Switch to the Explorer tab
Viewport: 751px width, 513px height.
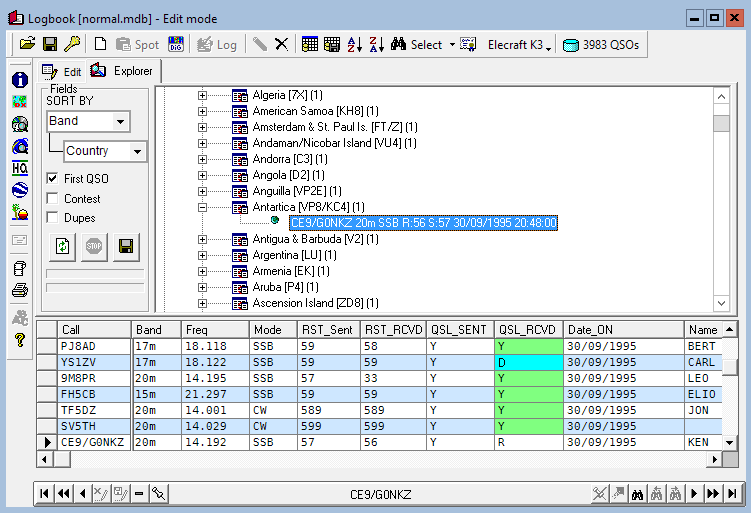(x=122, y=71)
